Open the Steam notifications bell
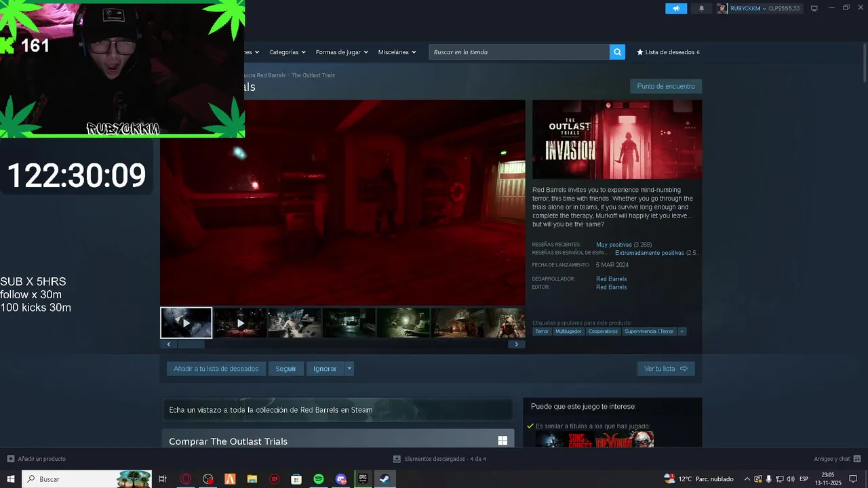Viewport: 868px width, 488px height. point(701,8)
